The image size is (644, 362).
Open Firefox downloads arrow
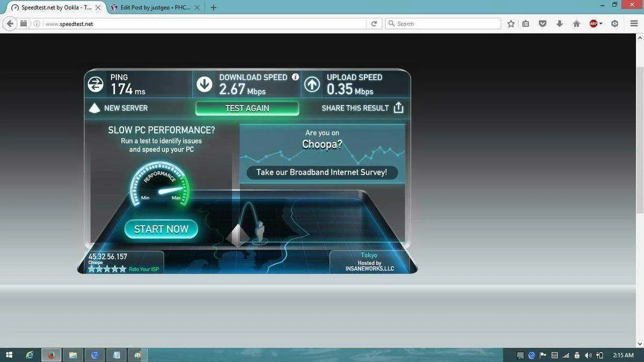tap(559, 24)
